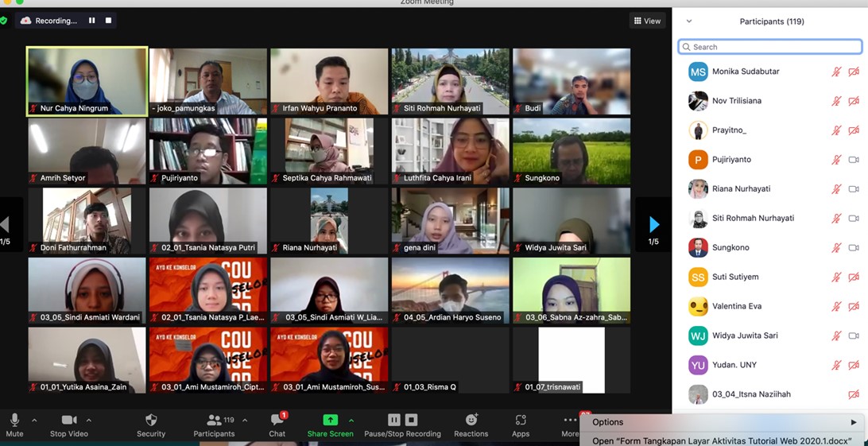
Task: Click the Recording cloud indicator
Action: (48, 21)
